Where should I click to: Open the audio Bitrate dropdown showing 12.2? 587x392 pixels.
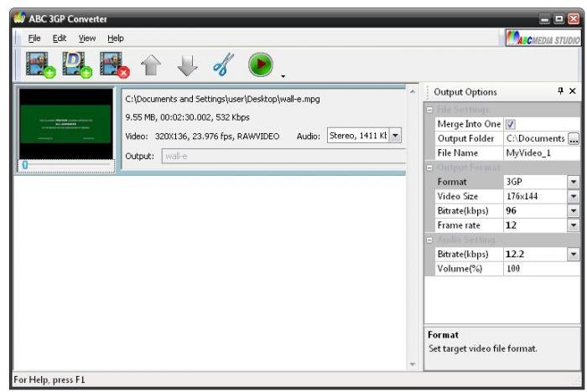coord(573,255)
